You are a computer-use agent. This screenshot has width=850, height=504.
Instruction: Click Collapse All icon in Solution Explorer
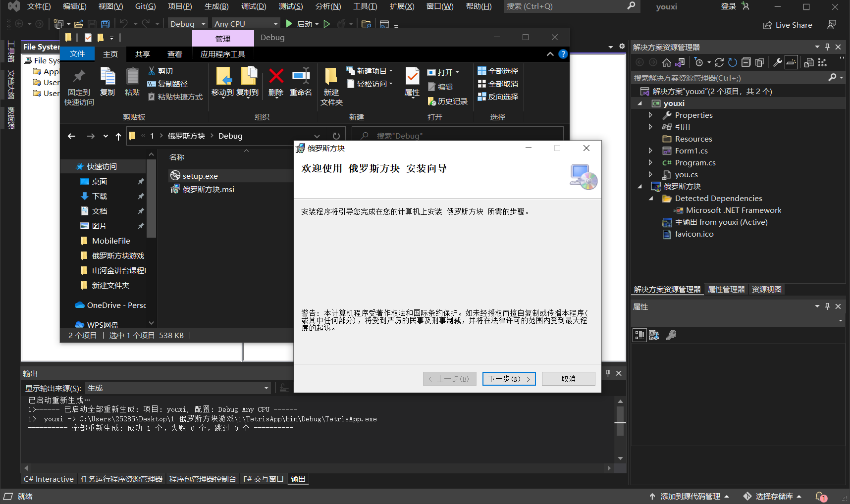click(746, 62)
